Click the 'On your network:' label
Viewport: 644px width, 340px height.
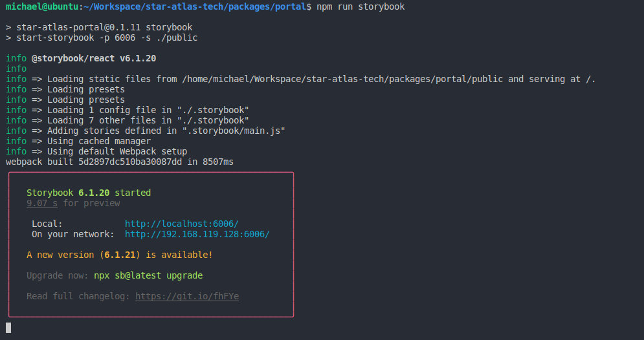click(x=73, y=234)
